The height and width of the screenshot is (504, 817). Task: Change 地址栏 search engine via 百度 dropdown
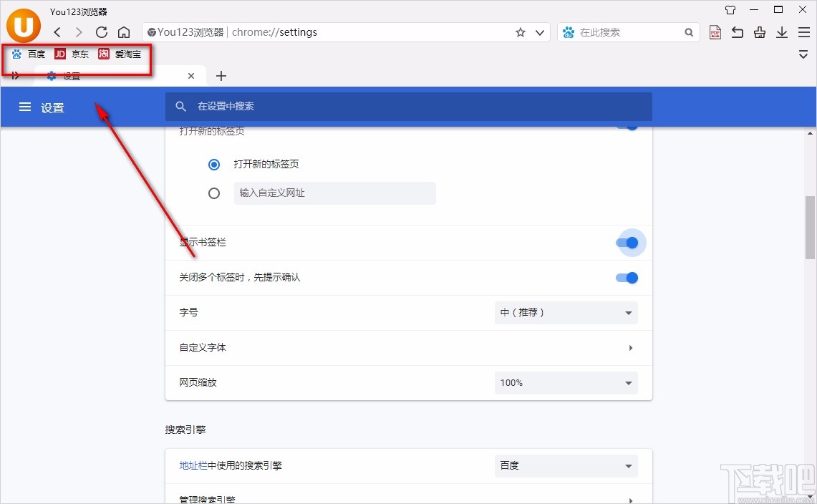[565, 465]
